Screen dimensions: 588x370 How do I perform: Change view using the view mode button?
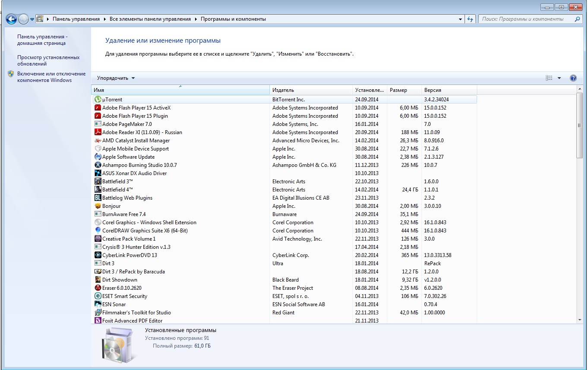click(549, 78)
